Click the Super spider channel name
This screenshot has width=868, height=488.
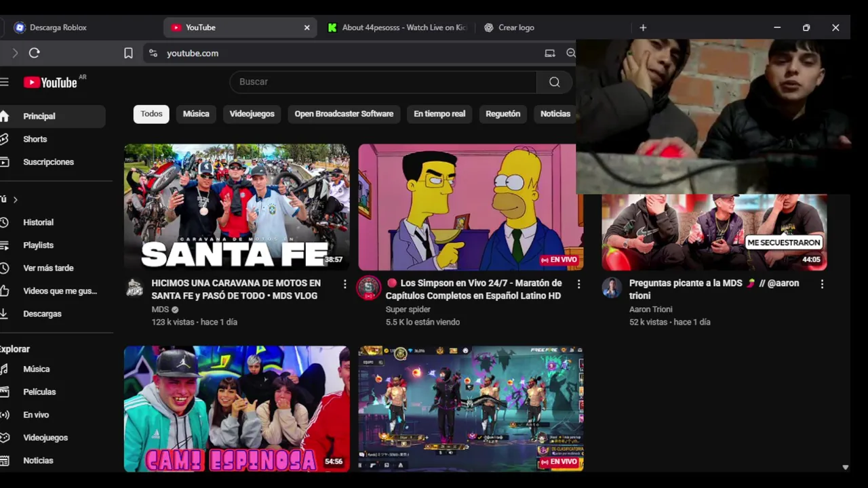pos(408,310)
